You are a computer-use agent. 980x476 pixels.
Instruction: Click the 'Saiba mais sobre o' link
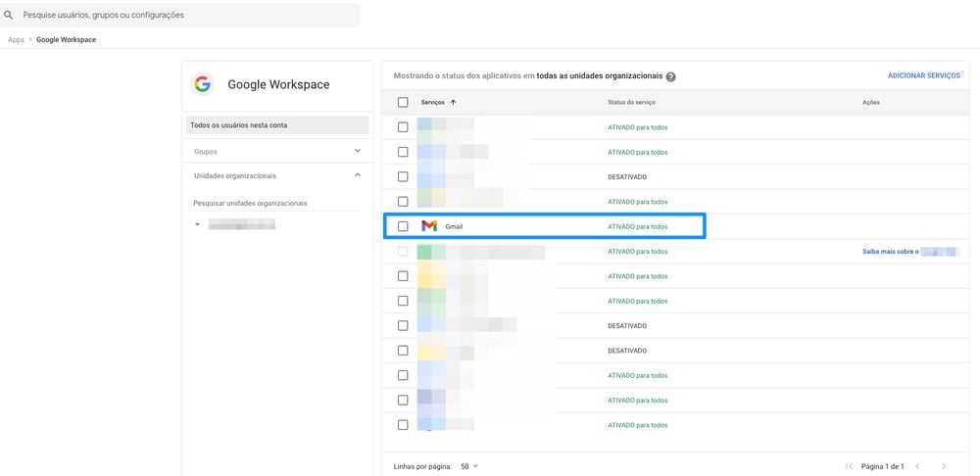coord(891,251)
